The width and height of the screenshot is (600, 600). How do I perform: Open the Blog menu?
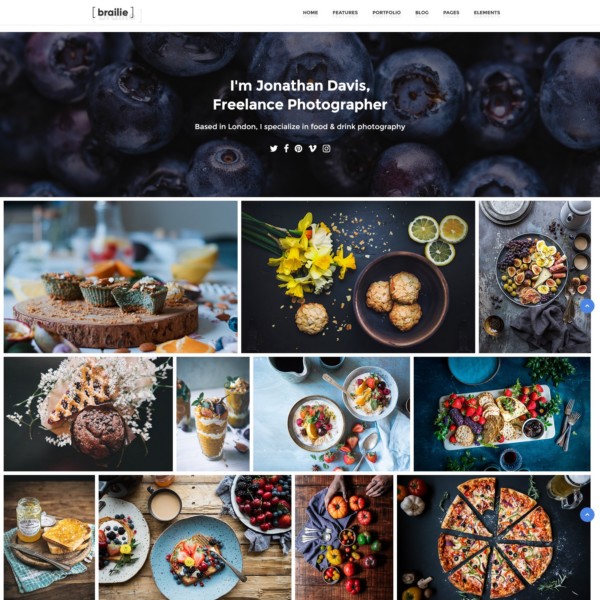click(x=422, y=13)
